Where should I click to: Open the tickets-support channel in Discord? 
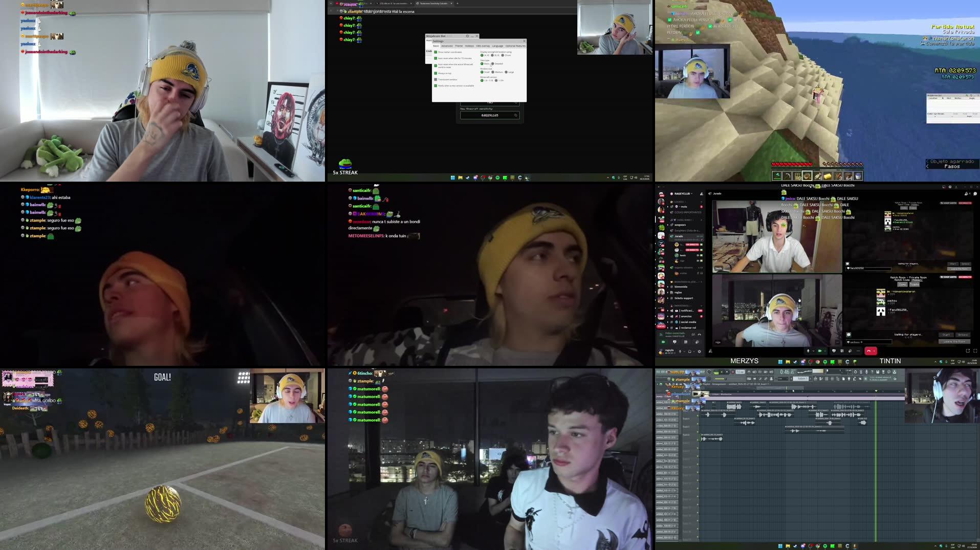coord(684,298)
